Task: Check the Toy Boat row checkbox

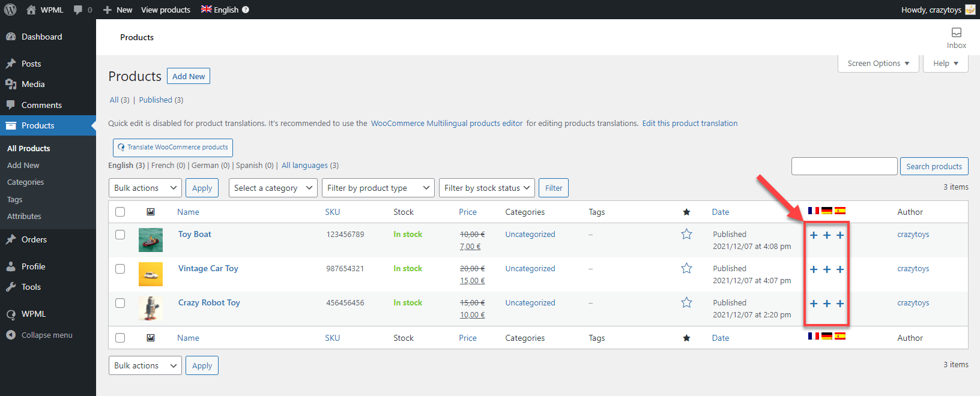Action: (120, 235)
